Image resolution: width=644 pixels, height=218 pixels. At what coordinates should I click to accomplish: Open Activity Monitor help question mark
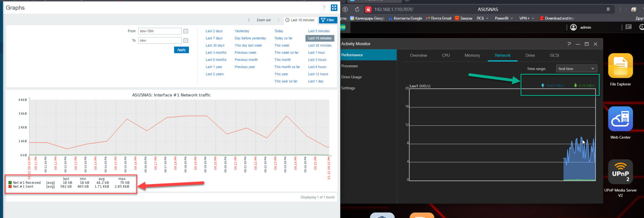coord(569,44)
